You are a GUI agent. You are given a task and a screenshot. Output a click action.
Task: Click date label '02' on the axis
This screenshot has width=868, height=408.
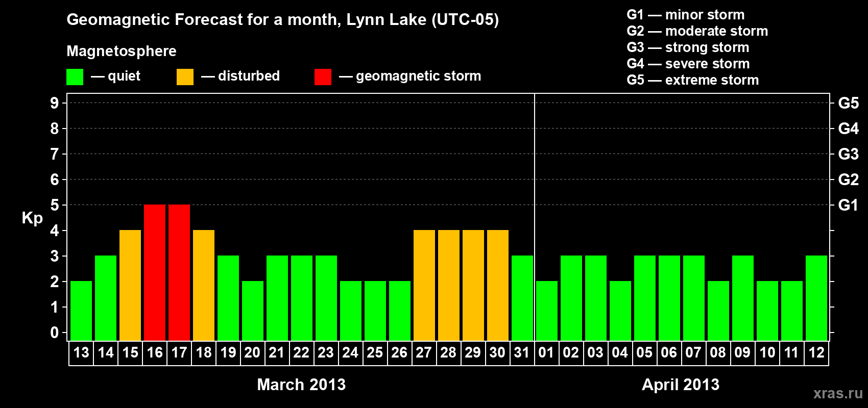click(571, 352)
